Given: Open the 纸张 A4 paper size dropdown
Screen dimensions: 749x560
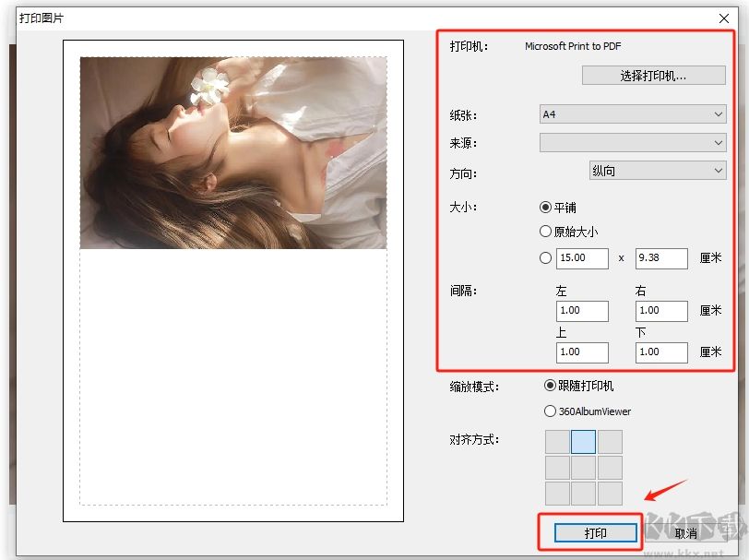Looking at the screenshot, I should [x=633, y=114].
